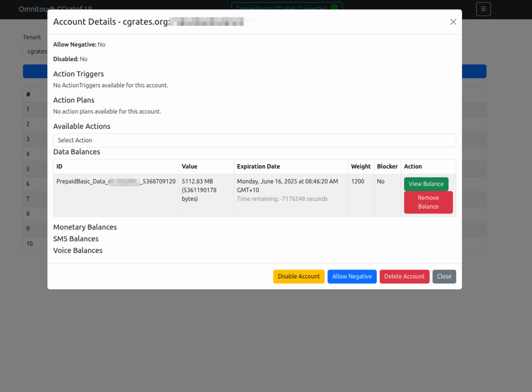Click the Monetary Balances heading
This screenshot has height=392, width=532.
[85, 227]
